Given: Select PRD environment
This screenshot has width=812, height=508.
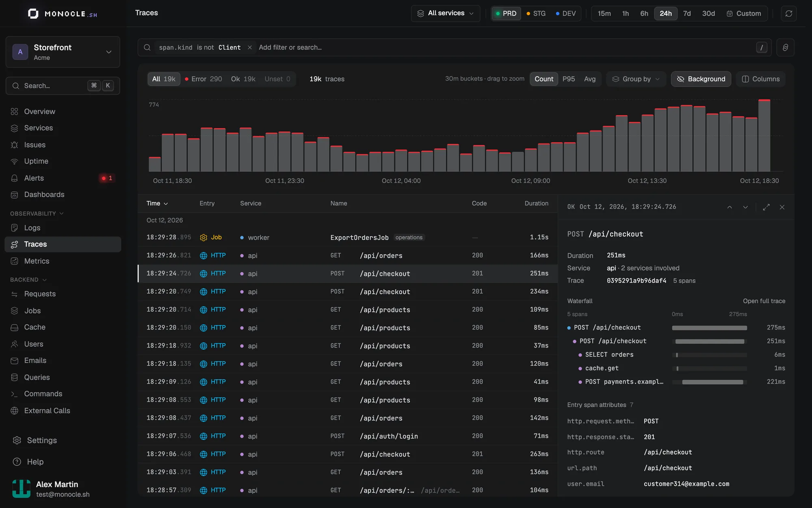Looking at the screenshot, I should tap(506, 13).
